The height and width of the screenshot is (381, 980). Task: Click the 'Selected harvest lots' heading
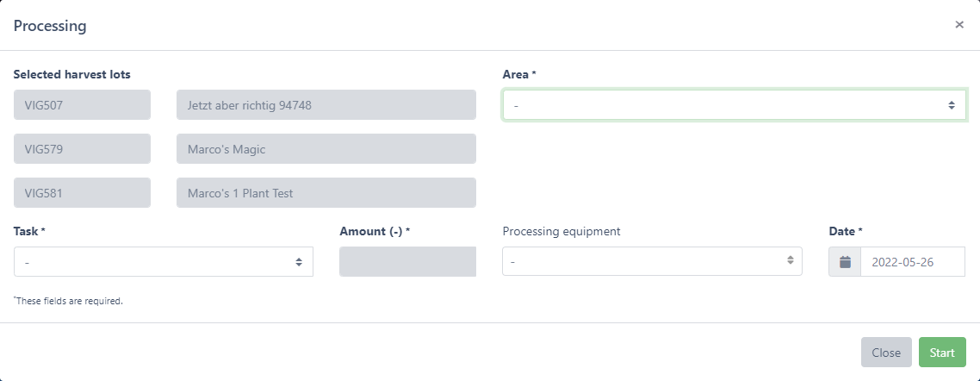72,74
